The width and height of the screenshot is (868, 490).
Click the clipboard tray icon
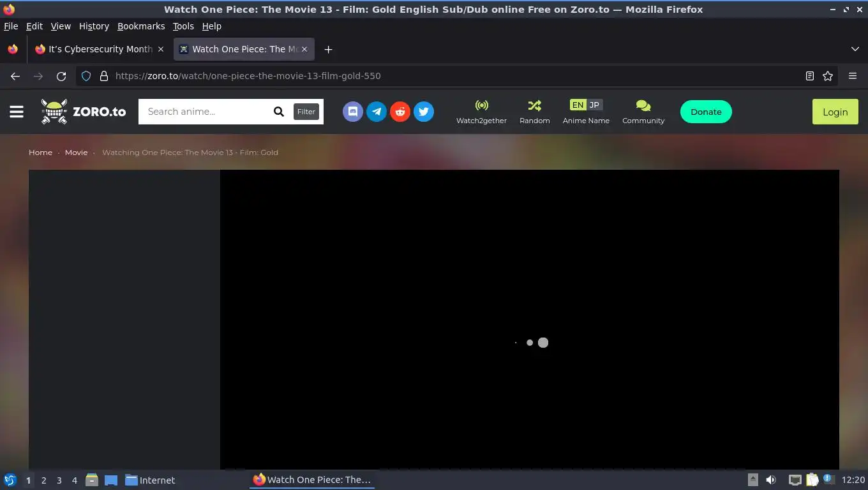(812, 480)
